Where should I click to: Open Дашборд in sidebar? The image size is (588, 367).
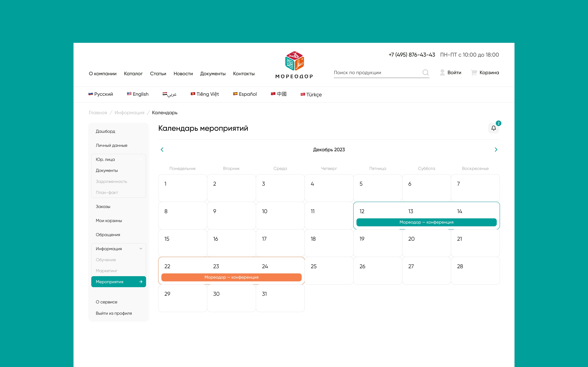click(106, 131)
